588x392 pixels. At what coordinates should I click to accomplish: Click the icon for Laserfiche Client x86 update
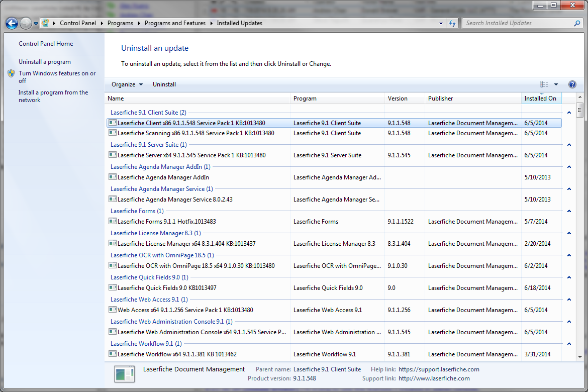pos(112,123)
